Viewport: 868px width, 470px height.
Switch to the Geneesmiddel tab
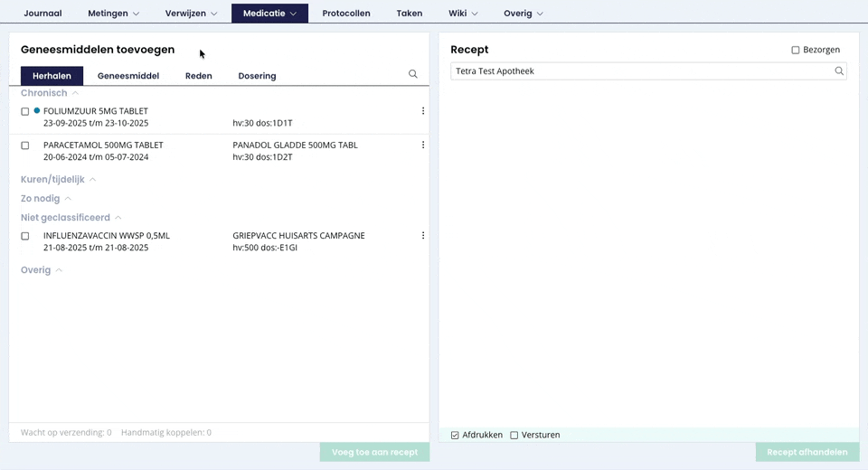pyautogui.click(x=128, y=76)
